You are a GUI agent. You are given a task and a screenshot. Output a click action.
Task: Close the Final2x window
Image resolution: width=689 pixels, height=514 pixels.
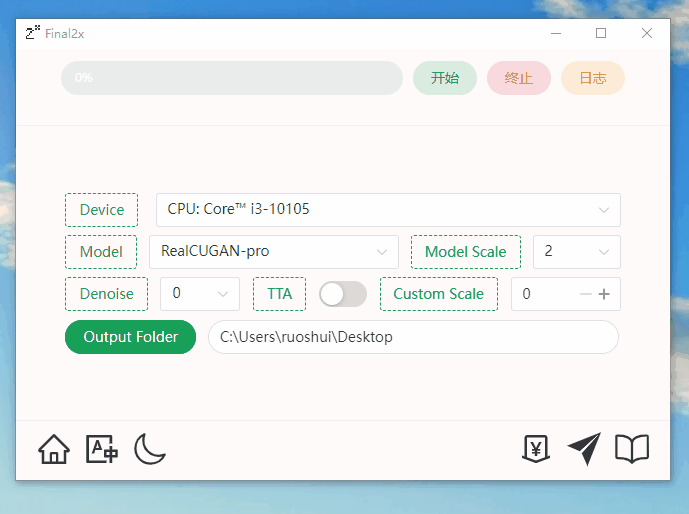pyautogui.click(x=646, y=33)
